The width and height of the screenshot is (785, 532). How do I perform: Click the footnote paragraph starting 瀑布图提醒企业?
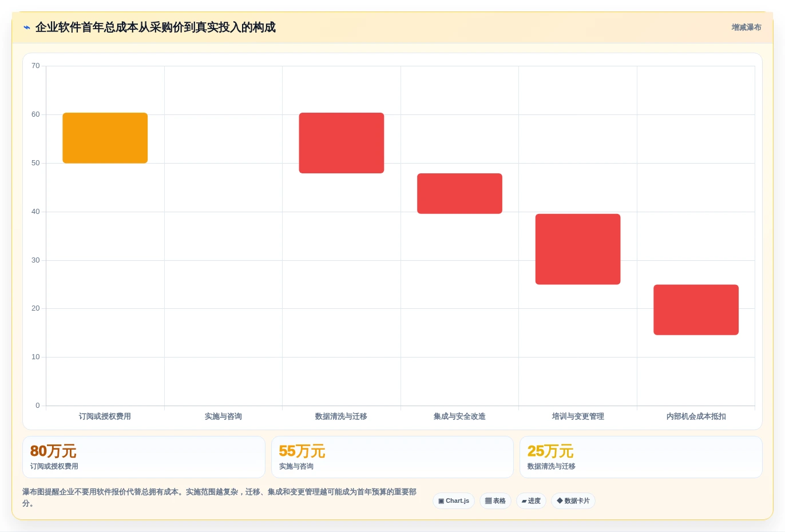click(x=220, y=498)
